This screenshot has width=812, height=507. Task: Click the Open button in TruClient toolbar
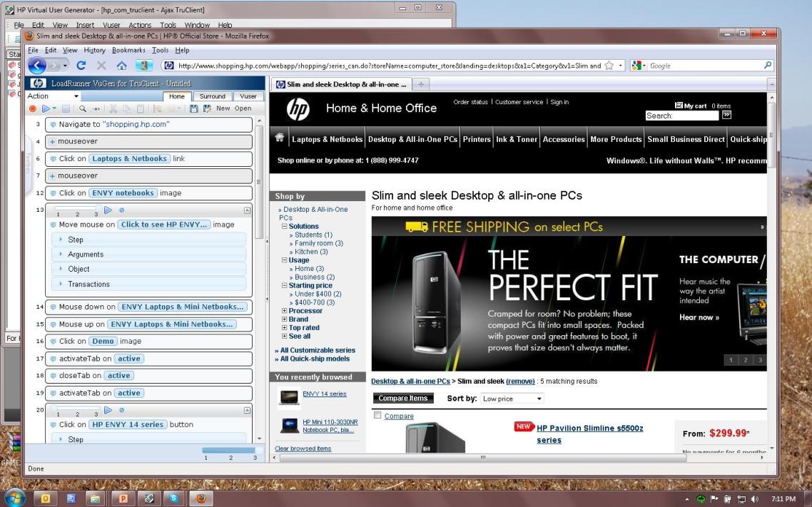243,108
